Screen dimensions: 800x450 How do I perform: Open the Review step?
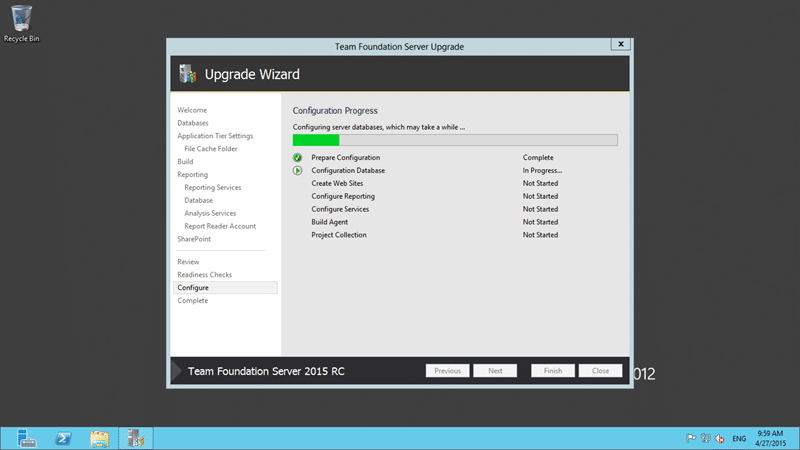tap(188, 262)
